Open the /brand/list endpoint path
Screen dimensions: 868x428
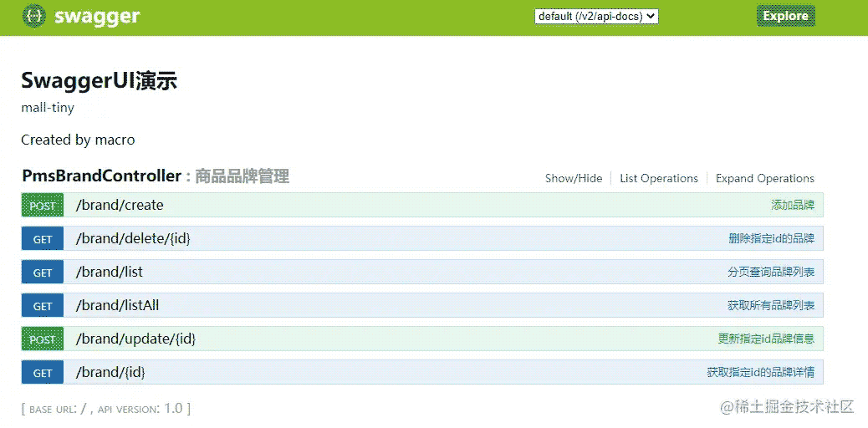click(x=109, y=273)
